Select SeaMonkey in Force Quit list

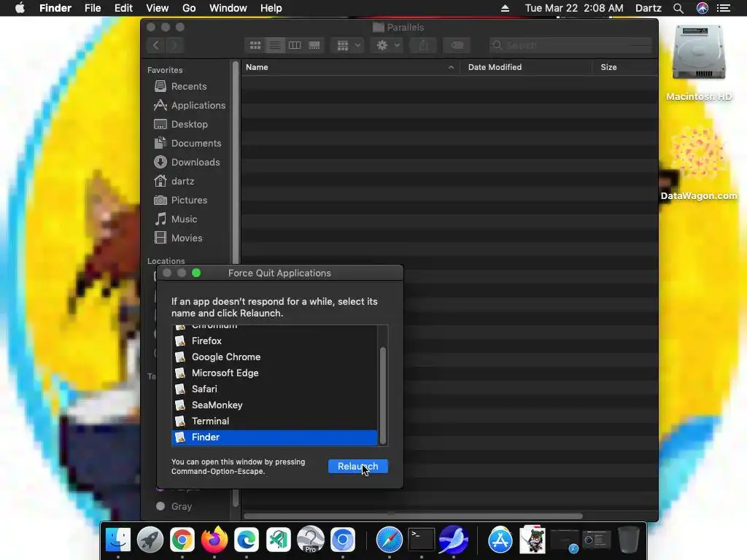(274, 405)
